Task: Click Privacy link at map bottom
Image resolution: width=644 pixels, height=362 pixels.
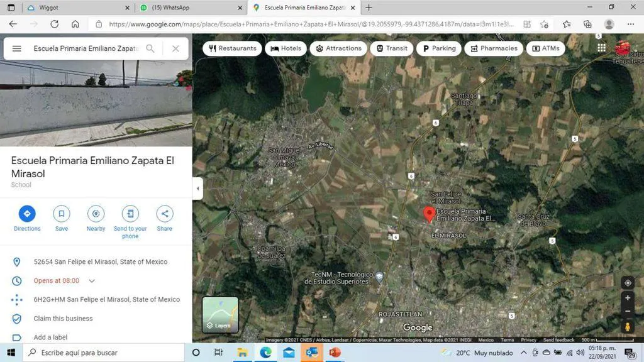Action: tap(528, 340)
